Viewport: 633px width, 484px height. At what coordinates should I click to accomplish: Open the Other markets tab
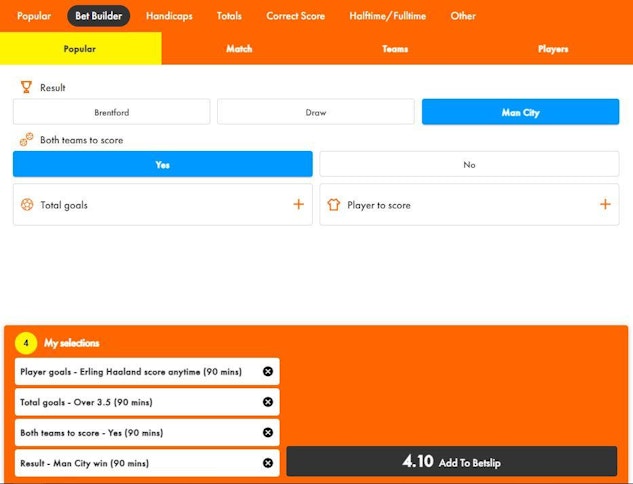(x=463, y=16)
